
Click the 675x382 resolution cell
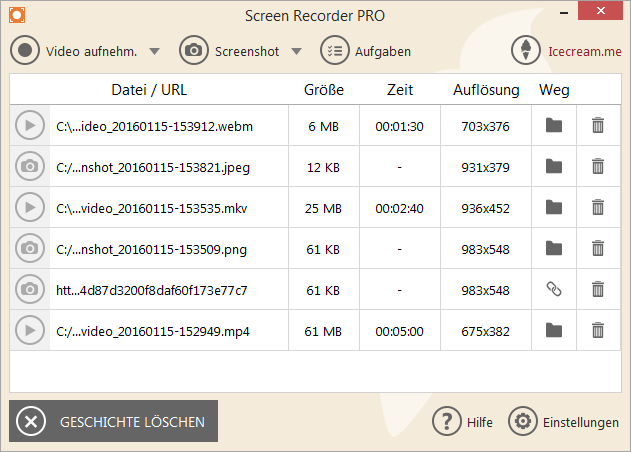pos(485,332)
